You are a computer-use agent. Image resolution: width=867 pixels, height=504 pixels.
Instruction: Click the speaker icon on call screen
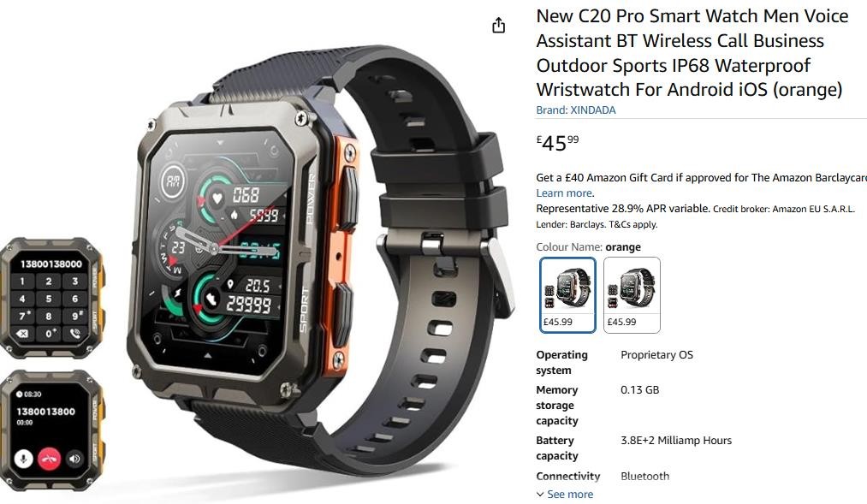coord(74,459)
